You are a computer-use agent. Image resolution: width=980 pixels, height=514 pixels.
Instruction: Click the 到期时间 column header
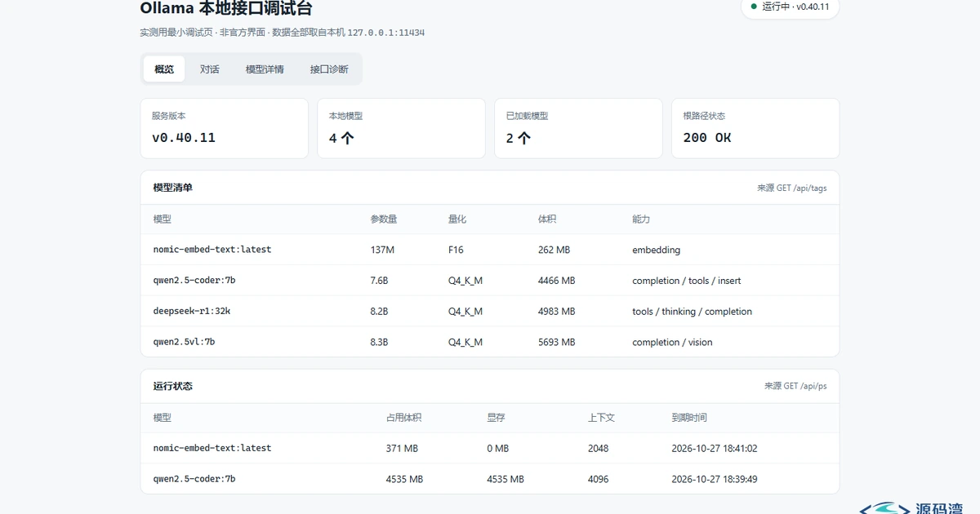pyautogui.click(x=689, y=418)
